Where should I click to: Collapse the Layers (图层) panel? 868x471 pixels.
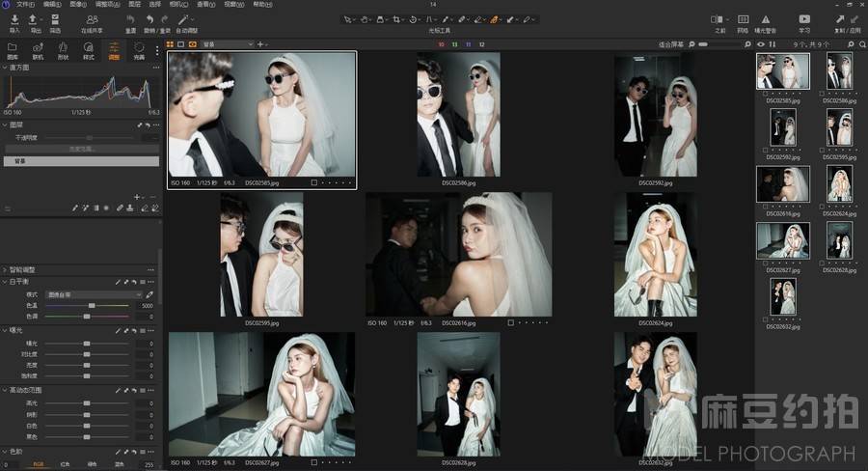point(5,125)
